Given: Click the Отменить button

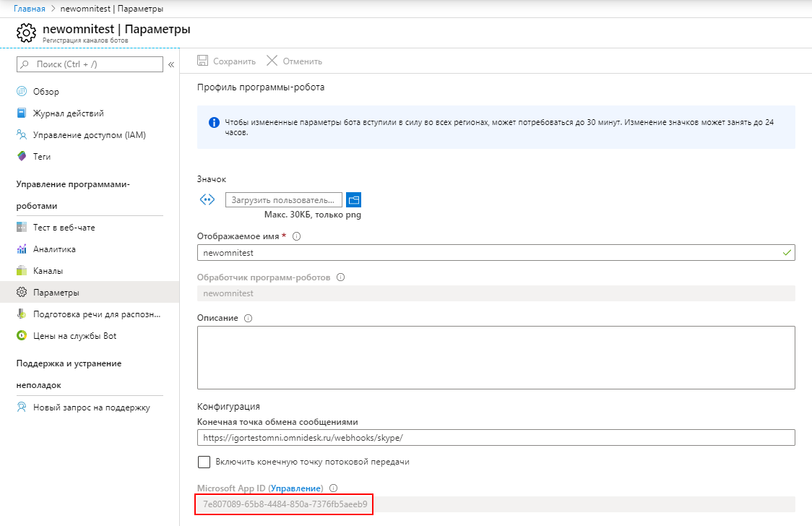Looking at the screenshot, I should coord(294,61).
